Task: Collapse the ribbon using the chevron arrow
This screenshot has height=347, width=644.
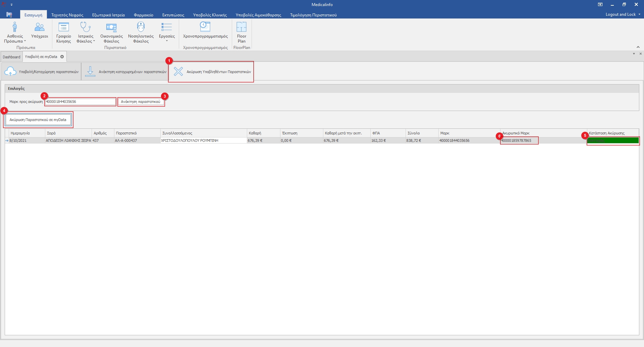Action: [638, 47]
